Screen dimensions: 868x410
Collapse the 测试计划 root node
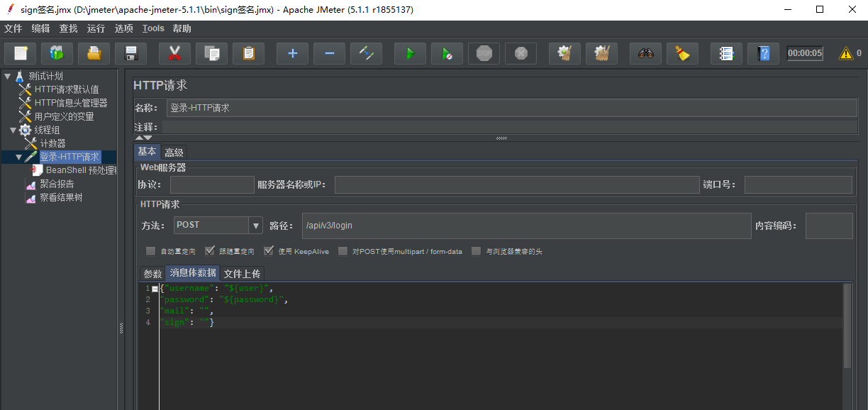pos(7,76)
